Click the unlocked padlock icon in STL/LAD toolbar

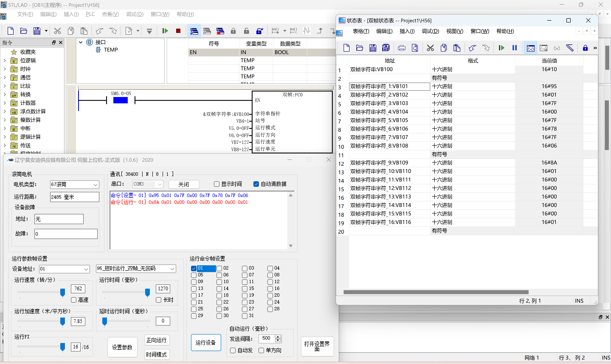coord(246,31)
